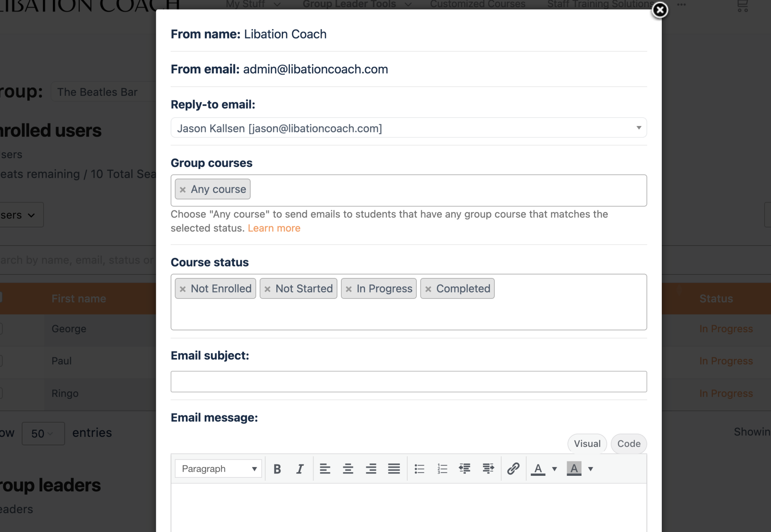This screenshot has height=532, width=771.
Task: Open the entries per page dropdown
Action: [x=43, y=433]
